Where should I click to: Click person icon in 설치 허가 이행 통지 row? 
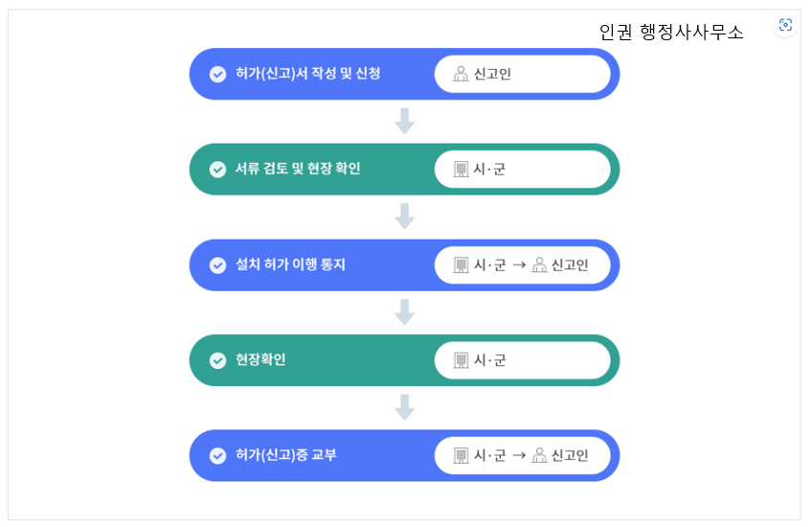[539, 265]
